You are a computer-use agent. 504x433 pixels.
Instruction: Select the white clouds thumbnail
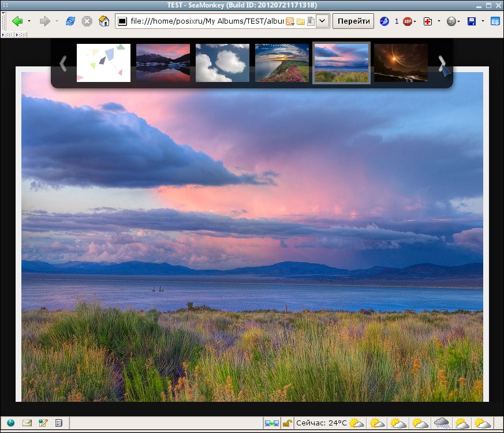(222, 63)
